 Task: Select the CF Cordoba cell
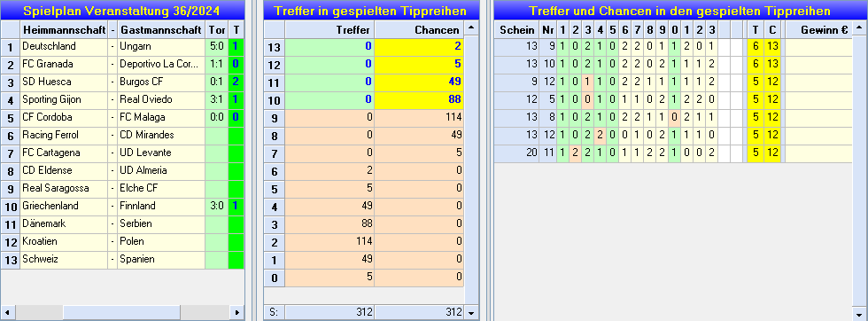click(64, 118)
